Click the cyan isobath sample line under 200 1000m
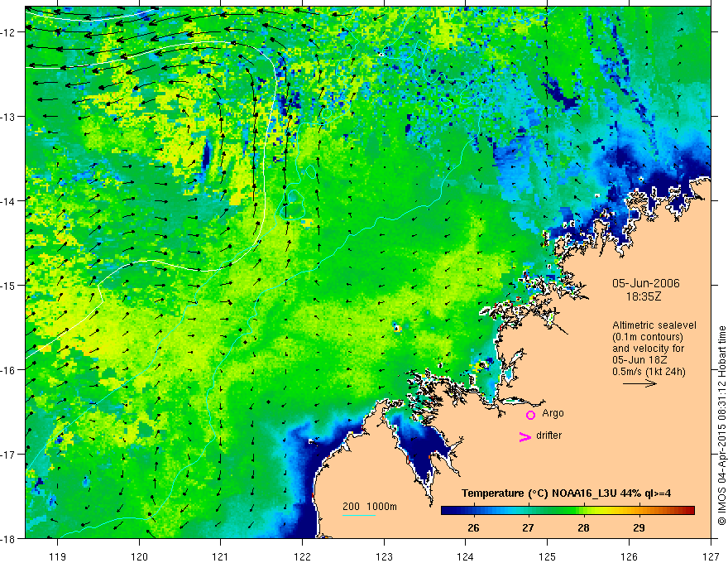 pos(359,515)
